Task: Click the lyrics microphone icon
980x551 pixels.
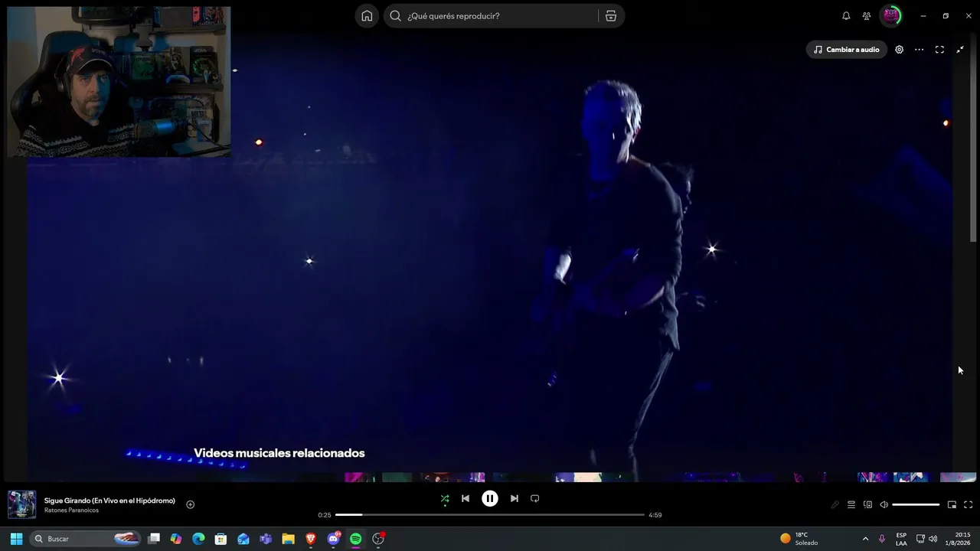Action: point(835,504)
